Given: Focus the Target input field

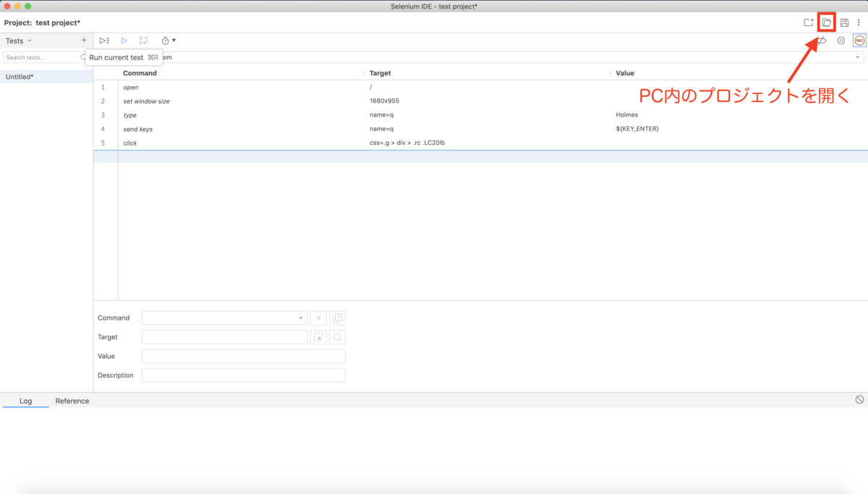Looking at the screenshot, I should coord(224,337).
